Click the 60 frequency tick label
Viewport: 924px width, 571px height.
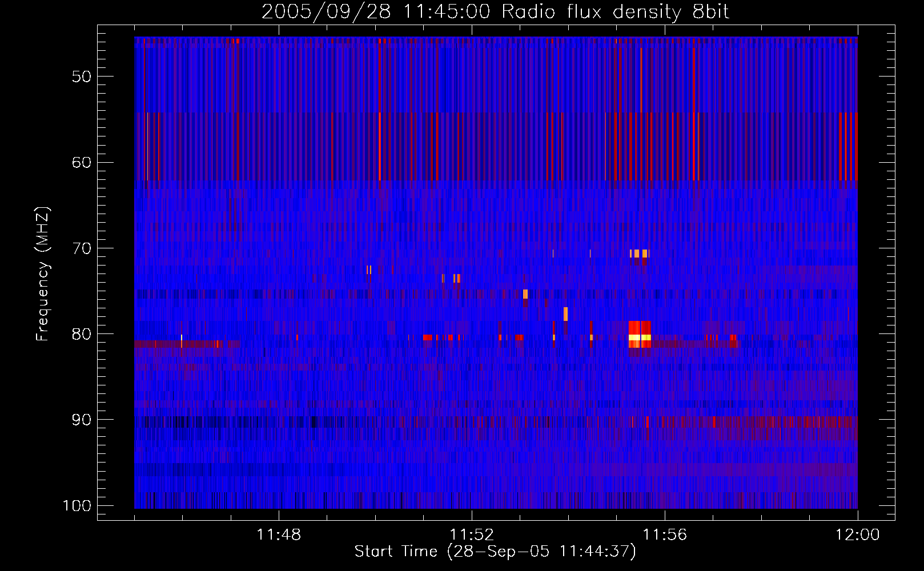coord(82,162)
